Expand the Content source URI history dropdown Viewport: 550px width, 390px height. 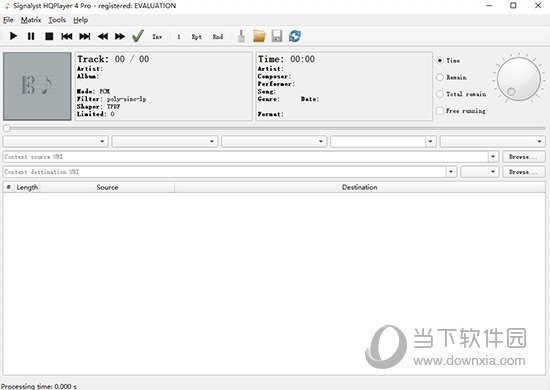coord(493,157)
